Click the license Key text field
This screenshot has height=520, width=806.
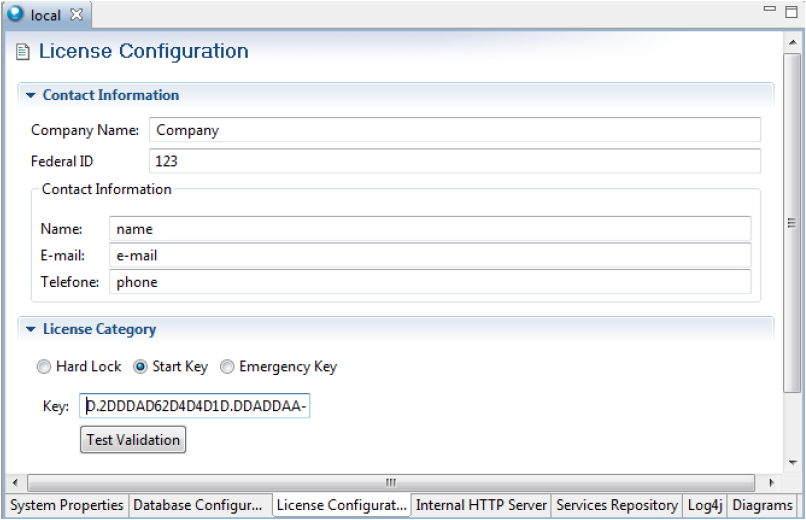198,406
